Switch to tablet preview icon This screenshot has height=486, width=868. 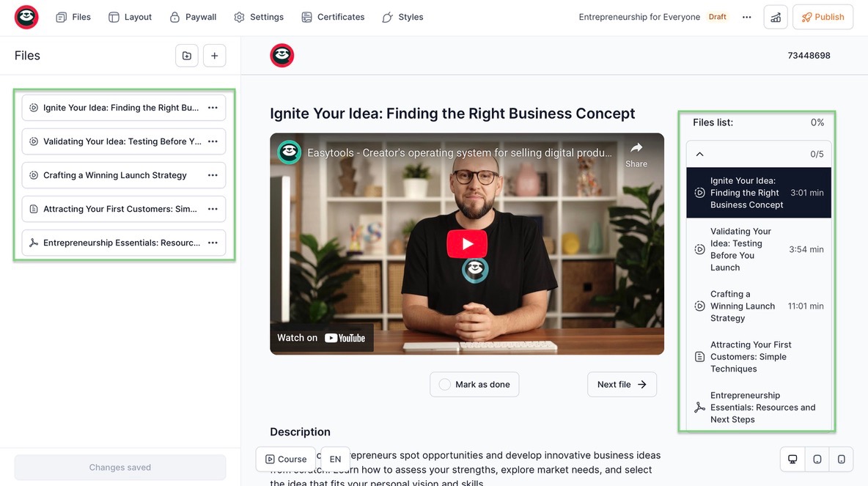[817, 459]
